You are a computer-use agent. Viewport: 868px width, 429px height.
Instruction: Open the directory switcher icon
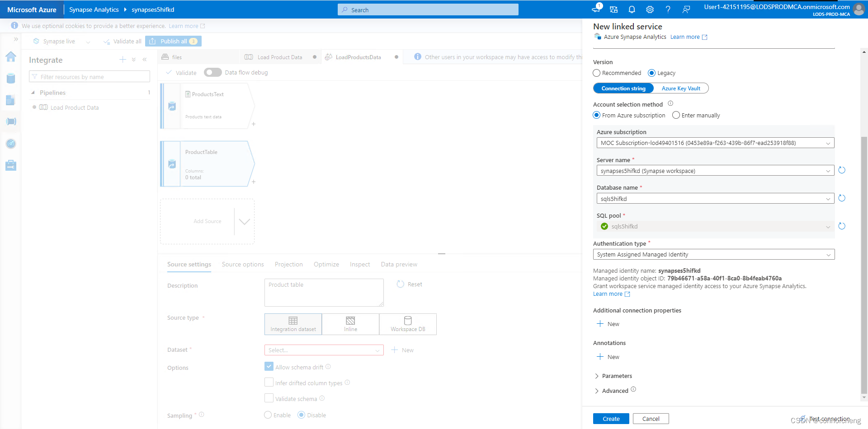pyautogui.click(x=613, y=9)
